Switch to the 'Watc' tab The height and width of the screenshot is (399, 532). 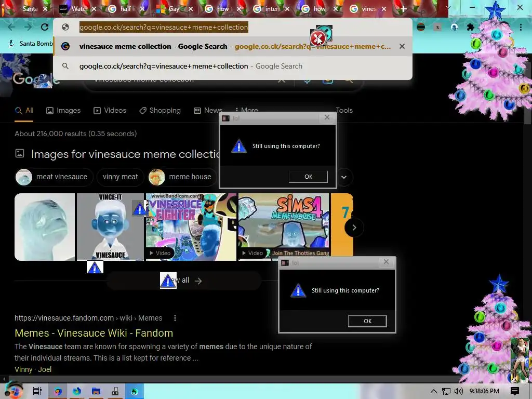(x=78, y=9)
